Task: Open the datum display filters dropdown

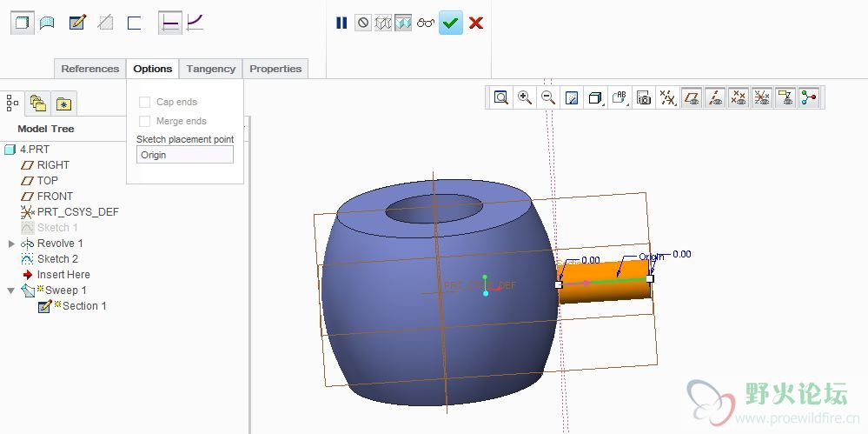Action: (x=667, y=98)
